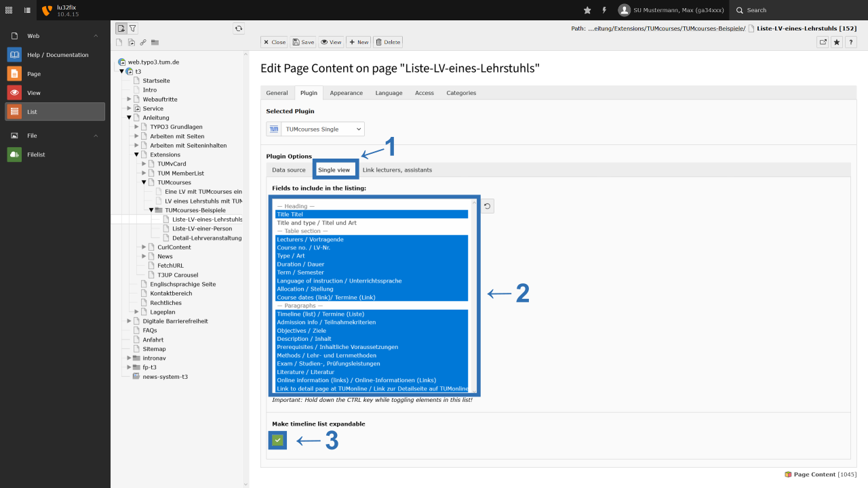Toggle 'Literature / Literatur' list option
The width and height of the screenshot is (868, 488).
(372, 372)
